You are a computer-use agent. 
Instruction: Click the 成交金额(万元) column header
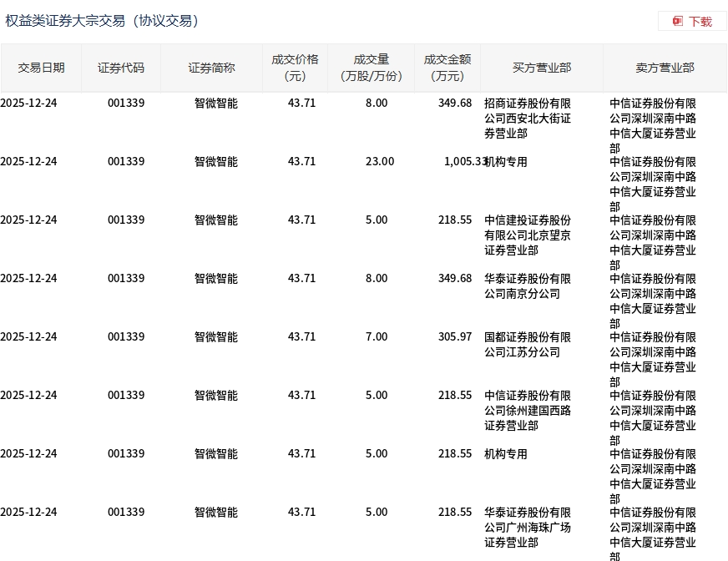(447, 68)
